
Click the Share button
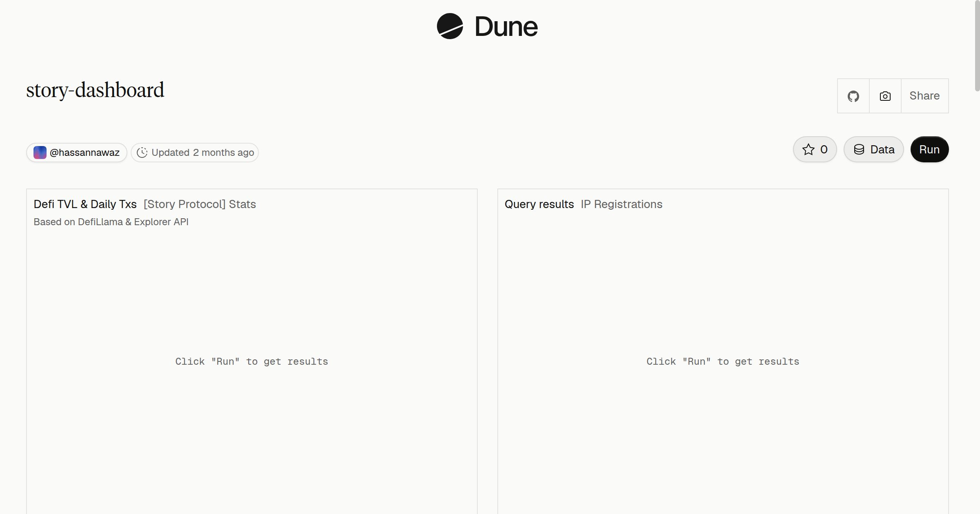924,96
